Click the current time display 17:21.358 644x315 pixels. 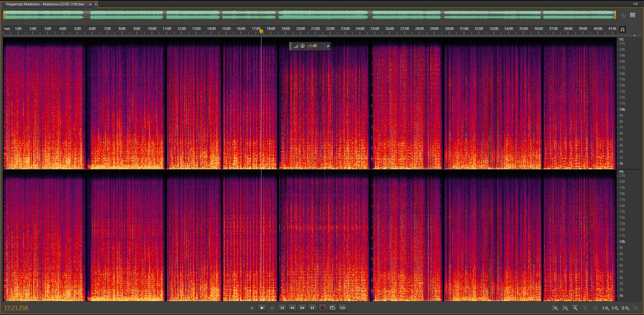click(x=16, y=308)
